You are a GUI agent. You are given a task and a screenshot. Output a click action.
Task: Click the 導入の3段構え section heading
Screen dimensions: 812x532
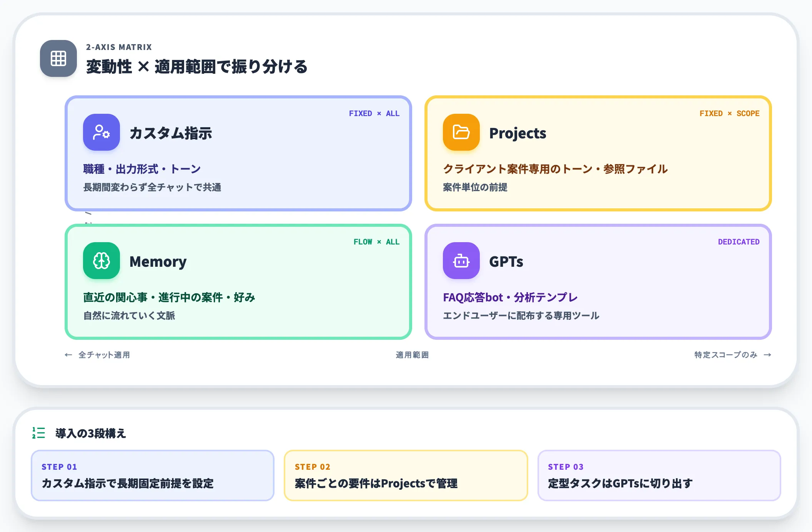click(x=91, y=433)
